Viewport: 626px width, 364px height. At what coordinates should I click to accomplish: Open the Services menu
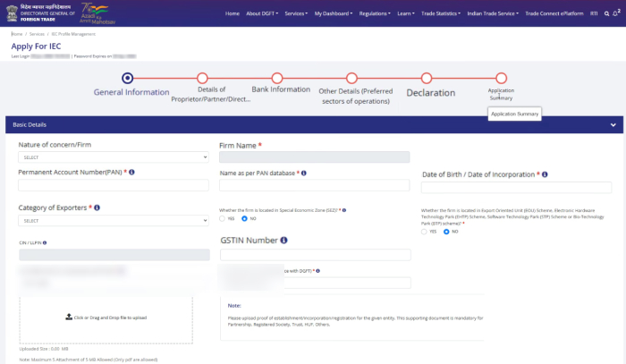296,13
